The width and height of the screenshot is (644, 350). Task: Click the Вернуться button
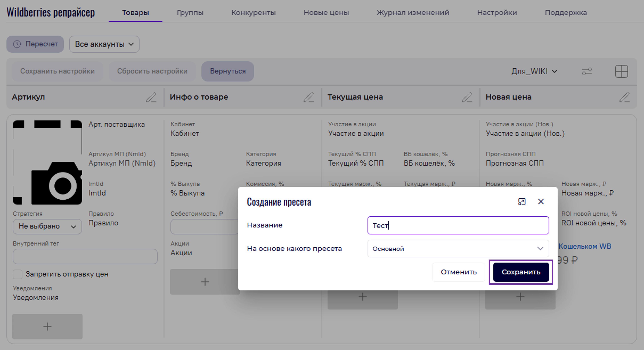pyautogui.click(x=227, y=71)
